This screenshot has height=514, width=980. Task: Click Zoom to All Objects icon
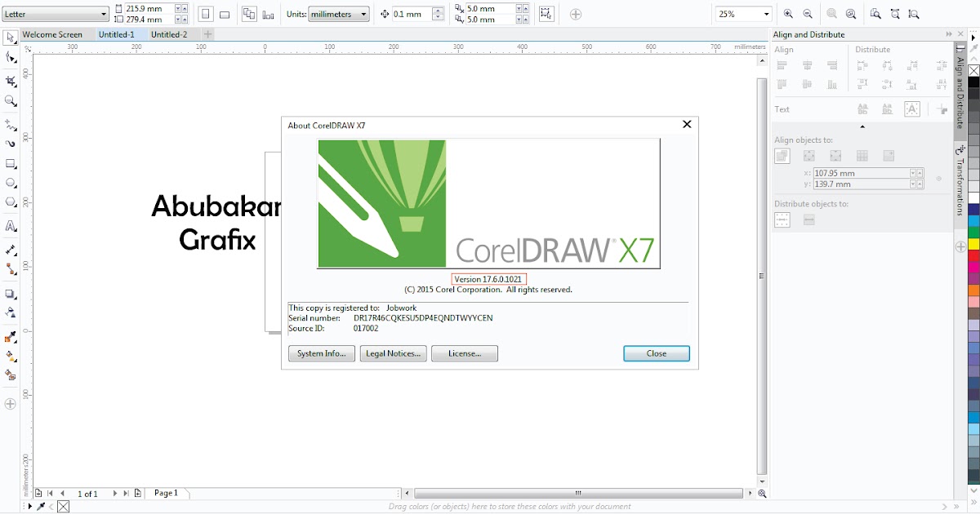point(851,14)
